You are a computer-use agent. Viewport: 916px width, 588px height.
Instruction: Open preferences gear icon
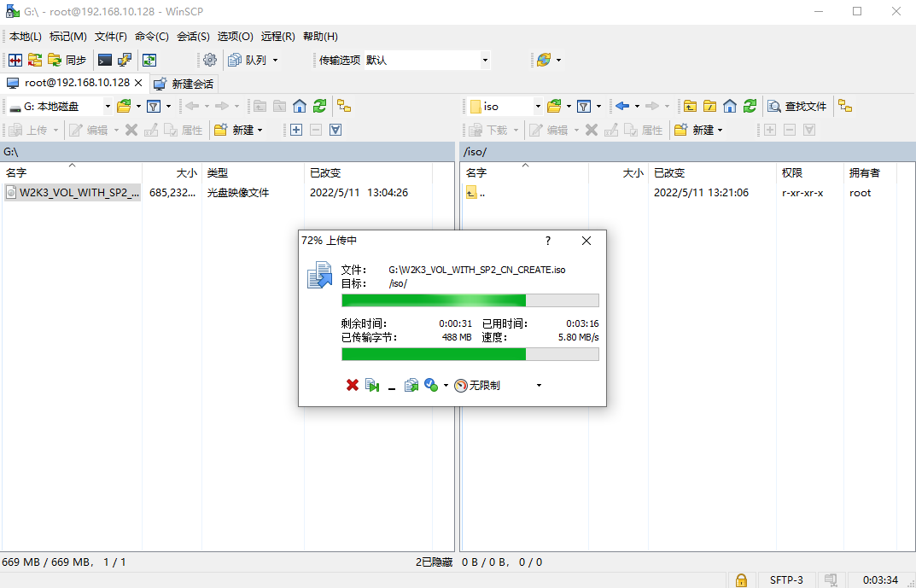(x=210, y=60)
